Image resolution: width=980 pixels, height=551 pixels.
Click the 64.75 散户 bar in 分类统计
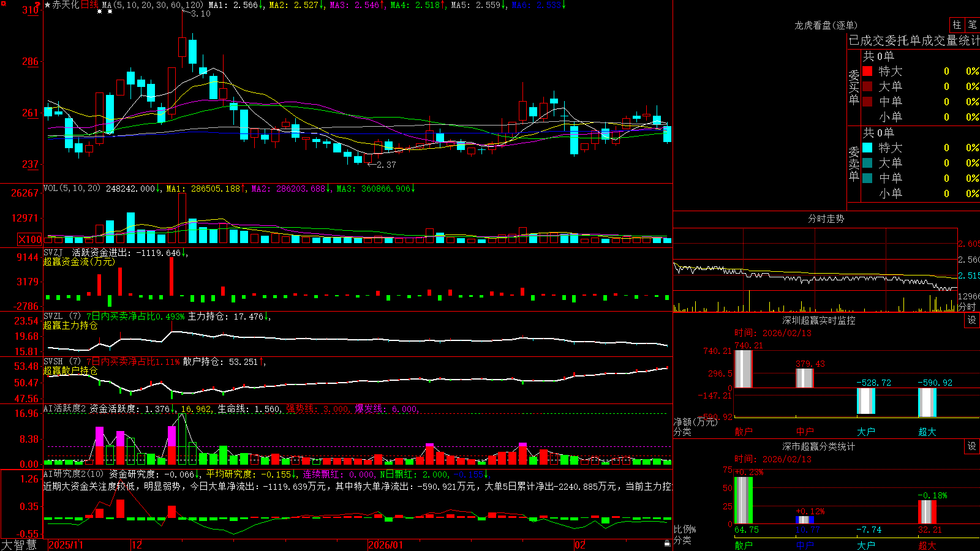coord(744,500)
